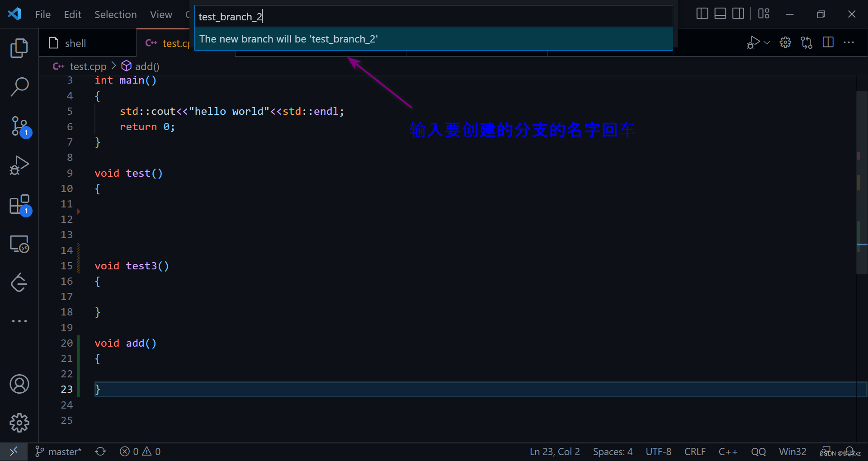Screen dimensions: 868x461
Task: Change line ending via CRLF
Action: pos(695,452)
